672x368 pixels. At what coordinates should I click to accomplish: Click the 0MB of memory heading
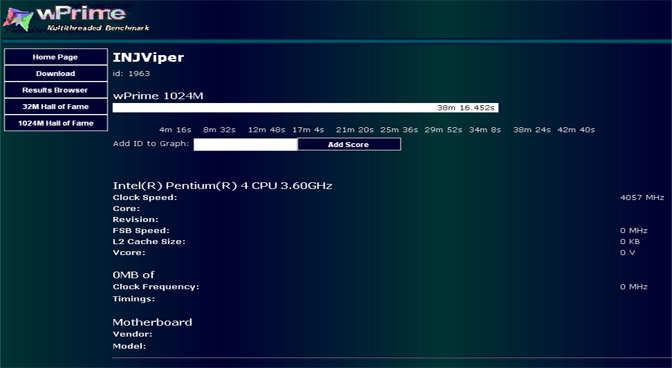point(133,275)
